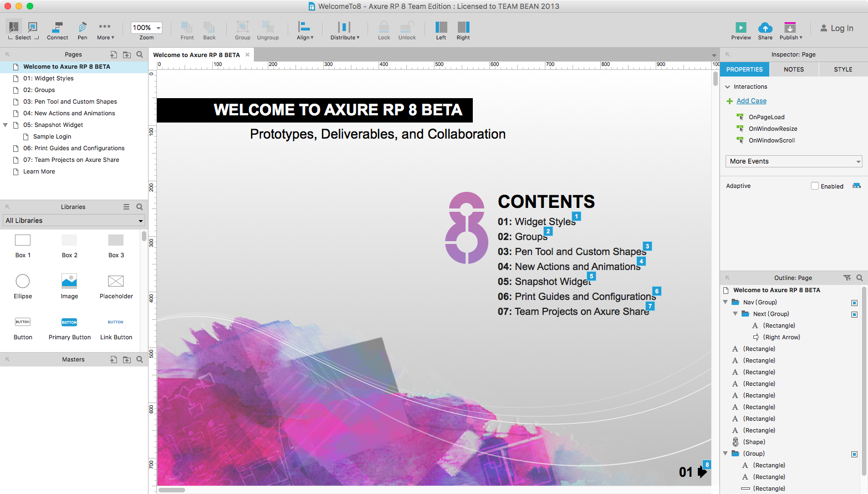Screen dimensions: 868x494
Task: Collapse the Interactions section
Action: [728, 87]
